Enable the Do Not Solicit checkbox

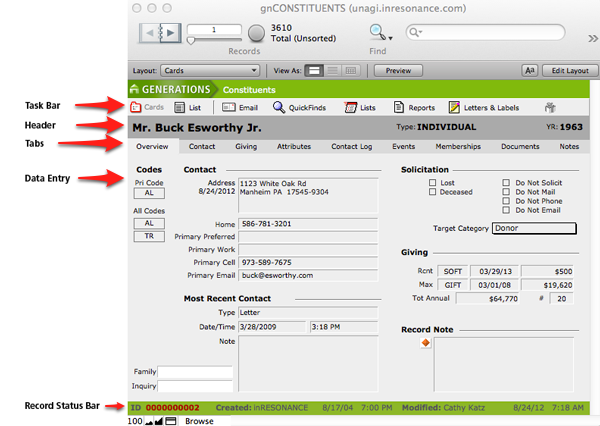click(x=507, y=183)
